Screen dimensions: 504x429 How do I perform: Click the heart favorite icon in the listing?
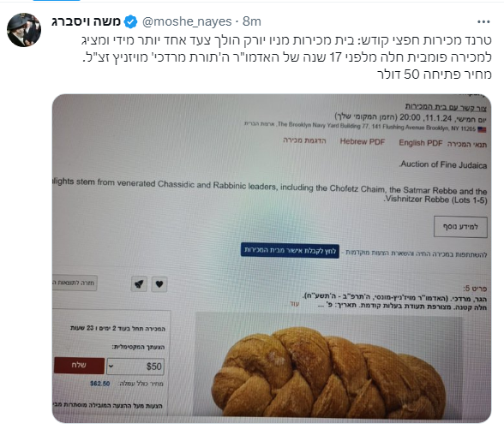pyautogui.click(x=159, y=284)
